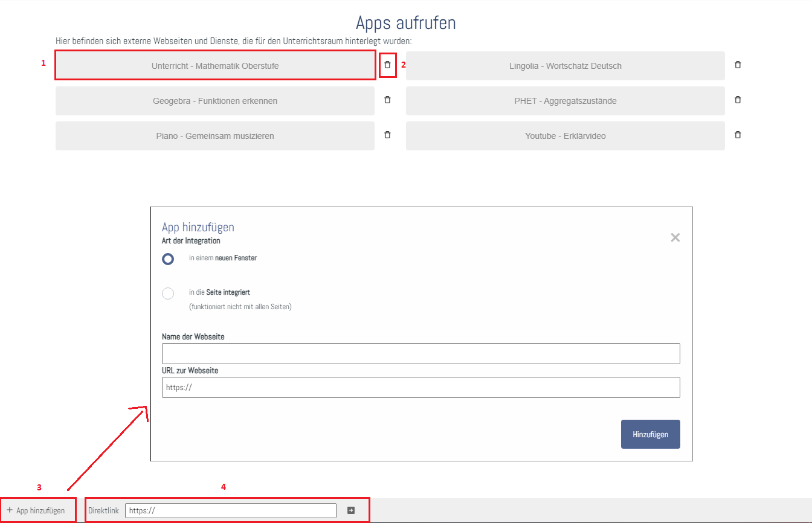This screenshot has width=812, height=523.
Task: Delete the Lingolia - Wortschatz Deutsch app
Action: coord(738,65)
